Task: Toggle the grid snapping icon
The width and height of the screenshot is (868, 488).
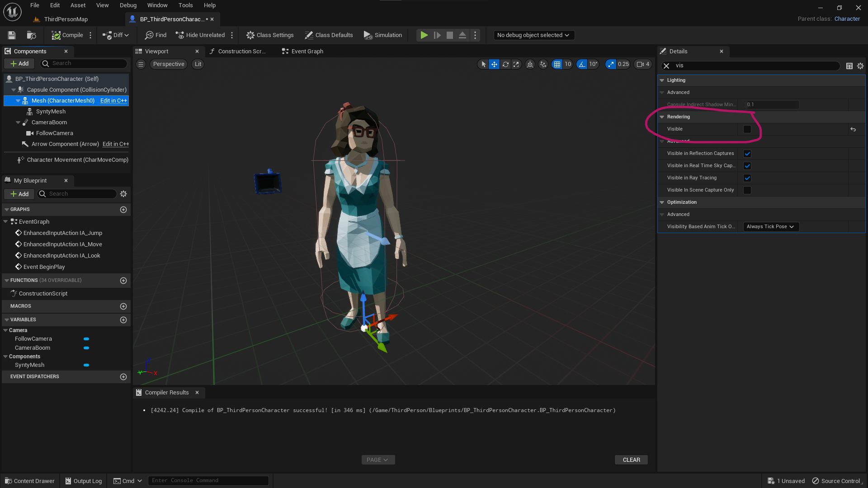Action: coord(557,64)
